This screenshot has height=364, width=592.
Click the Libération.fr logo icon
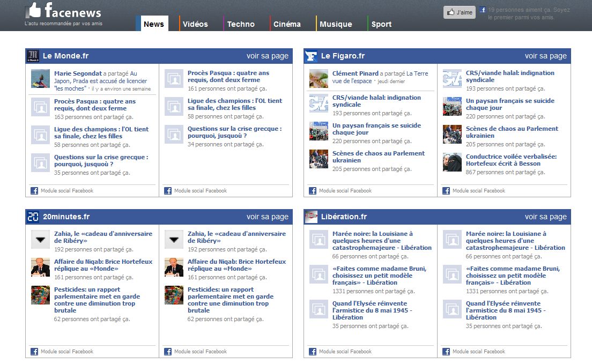click(311, 217)
